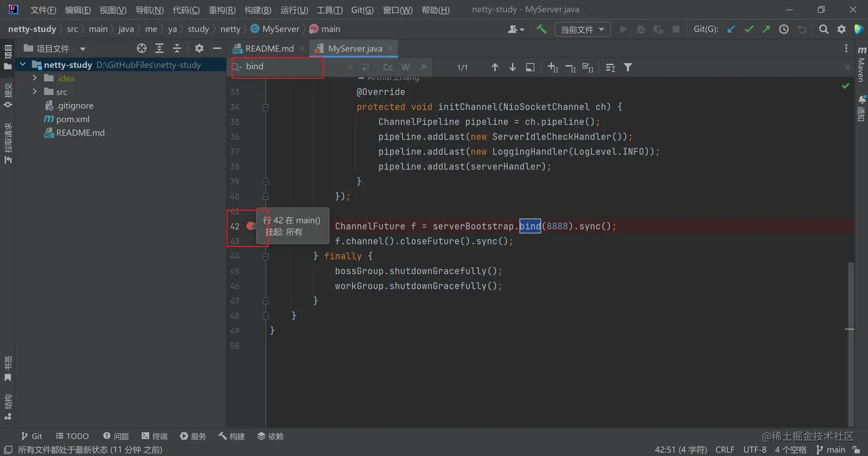Click Git update project arrow icon
Image resolution: width=868 pixels, height=456 pixels.
pos(731,29)
